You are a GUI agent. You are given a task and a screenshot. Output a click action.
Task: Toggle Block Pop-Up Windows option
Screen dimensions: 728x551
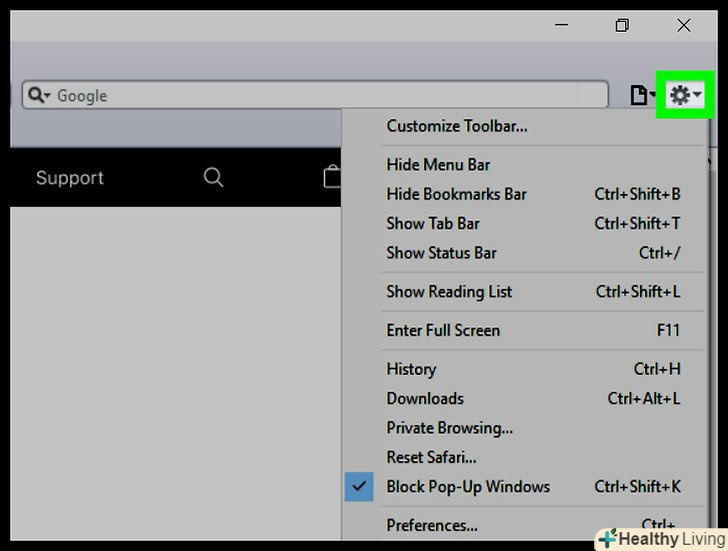[468, 487]
